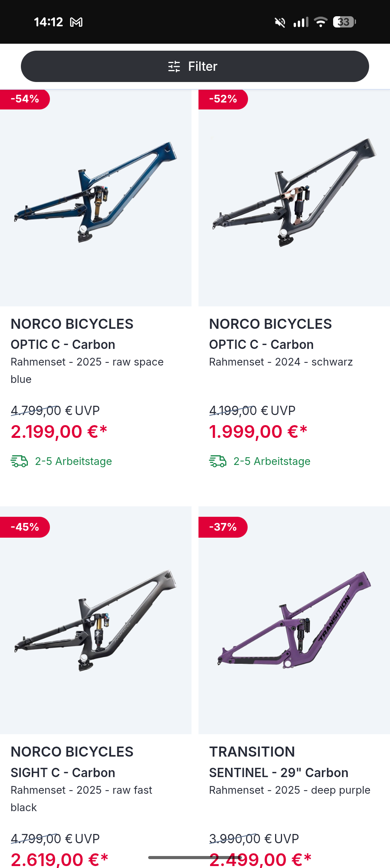Open the purple Transition Sentinel frame image
390x868 pixels.
pos(294,620)
